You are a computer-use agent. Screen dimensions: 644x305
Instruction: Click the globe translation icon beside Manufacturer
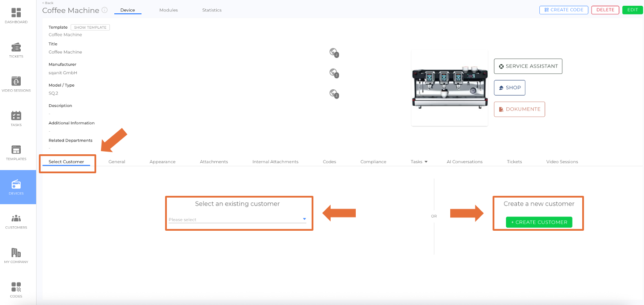333,72
